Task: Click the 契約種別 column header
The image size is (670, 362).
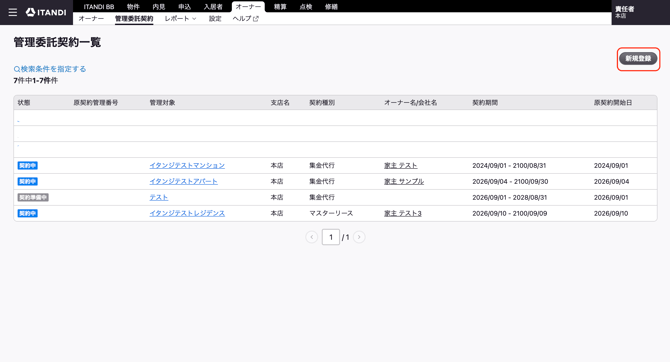Action: [x=322, y=103]
